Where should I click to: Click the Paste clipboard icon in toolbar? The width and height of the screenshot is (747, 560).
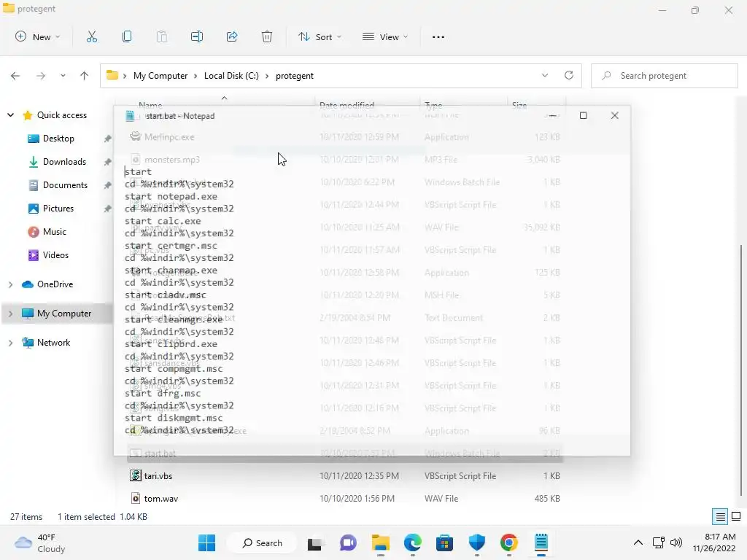162,36
